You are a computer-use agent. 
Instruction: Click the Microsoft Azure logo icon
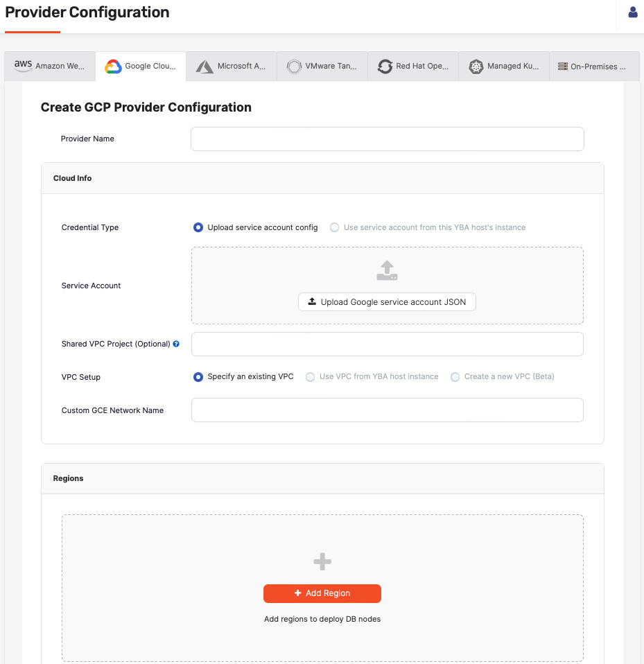[x=204, y=66]
